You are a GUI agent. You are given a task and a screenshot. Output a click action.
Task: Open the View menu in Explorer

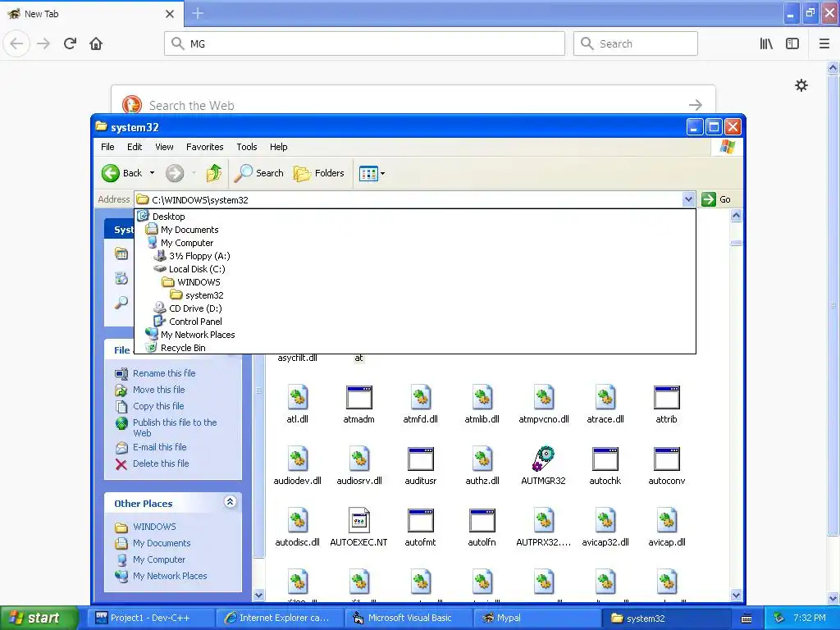point(164,147)
